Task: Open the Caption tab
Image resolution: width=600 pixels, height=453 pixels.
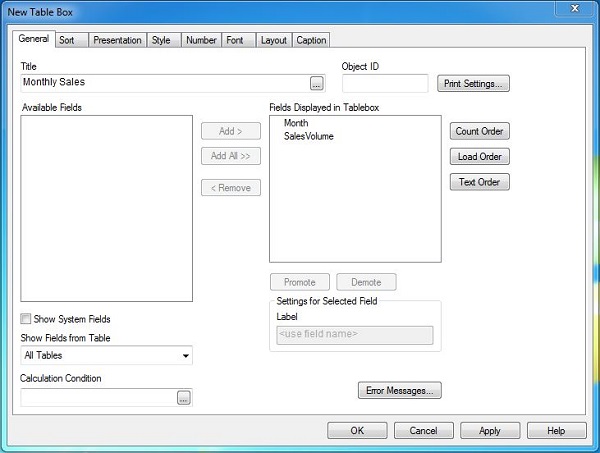Action: pyautogui.click(x=311, y=40)
